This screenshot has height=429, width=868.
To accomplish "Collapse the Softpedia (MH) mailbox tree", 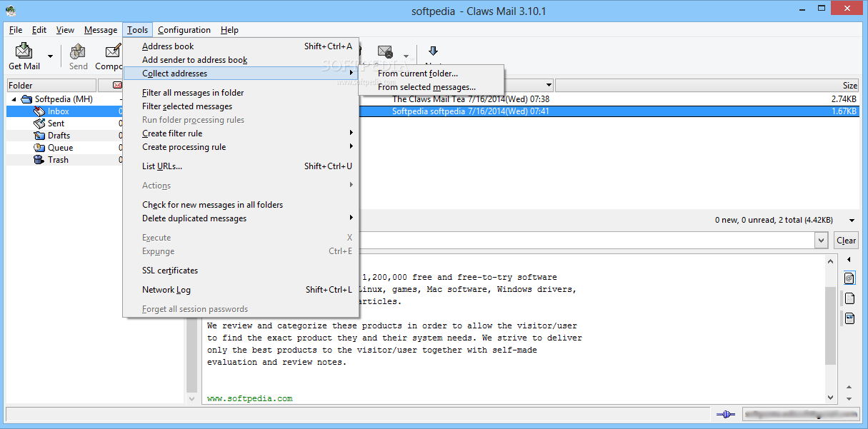I will pyautogui.click(x=14, y=99).
